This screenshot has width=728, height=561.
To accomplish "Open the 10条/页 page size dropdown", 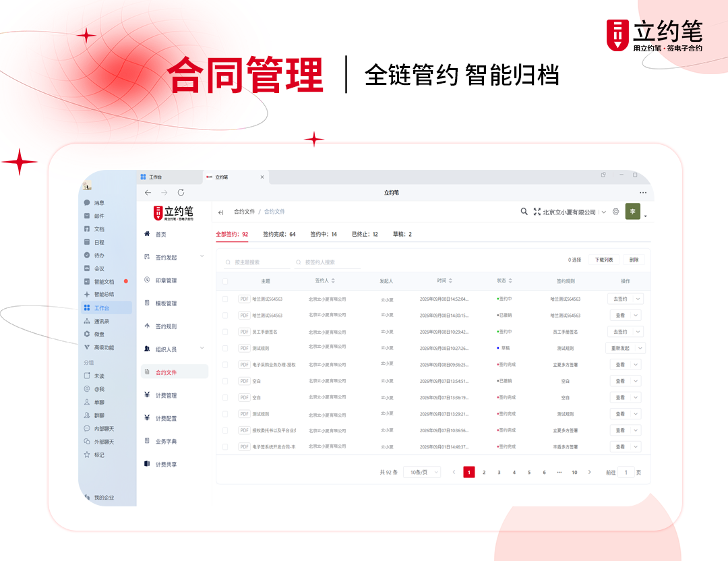I will 422,472.
